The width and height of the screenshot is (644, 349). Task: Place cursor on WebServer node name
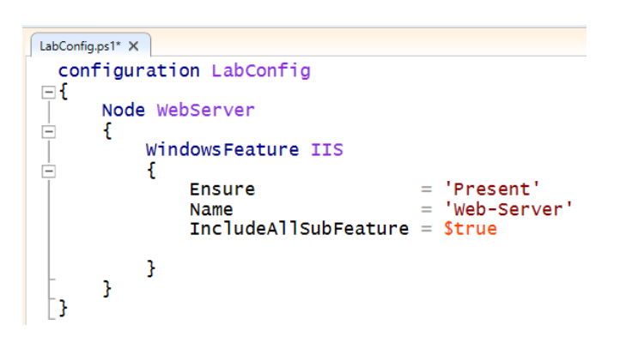coord(205,111)
